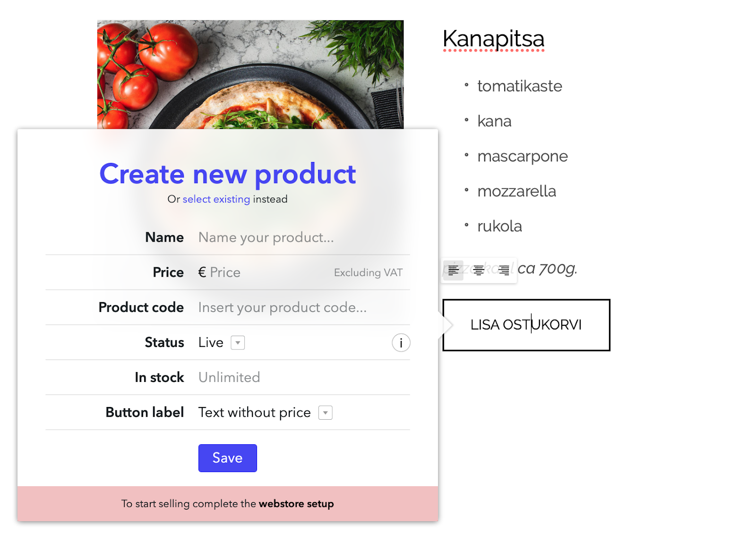The width and height of the screenshot is (756, 533).
Task: Open the webstore setup link
Action: click(x=296, y=504)
